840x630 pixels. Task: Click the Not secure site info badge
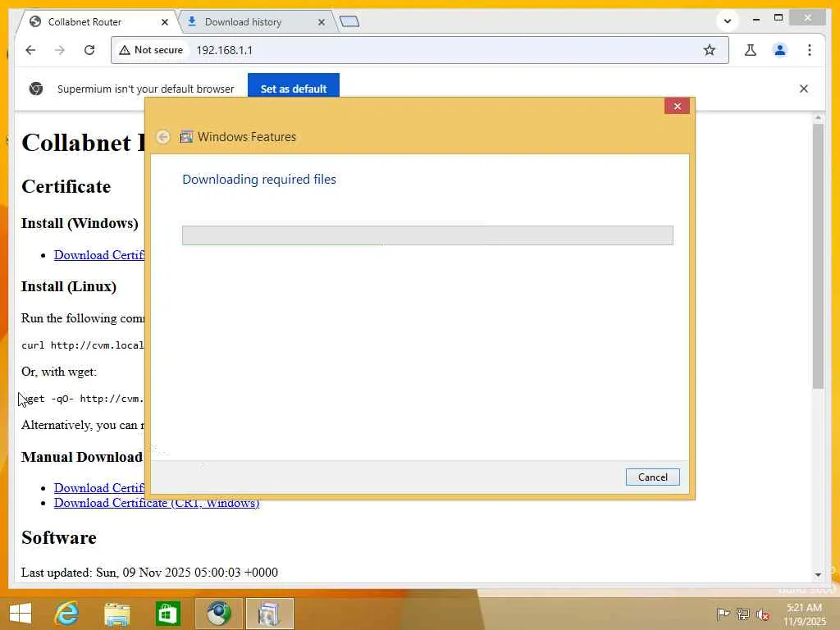(x=151, y=50)
